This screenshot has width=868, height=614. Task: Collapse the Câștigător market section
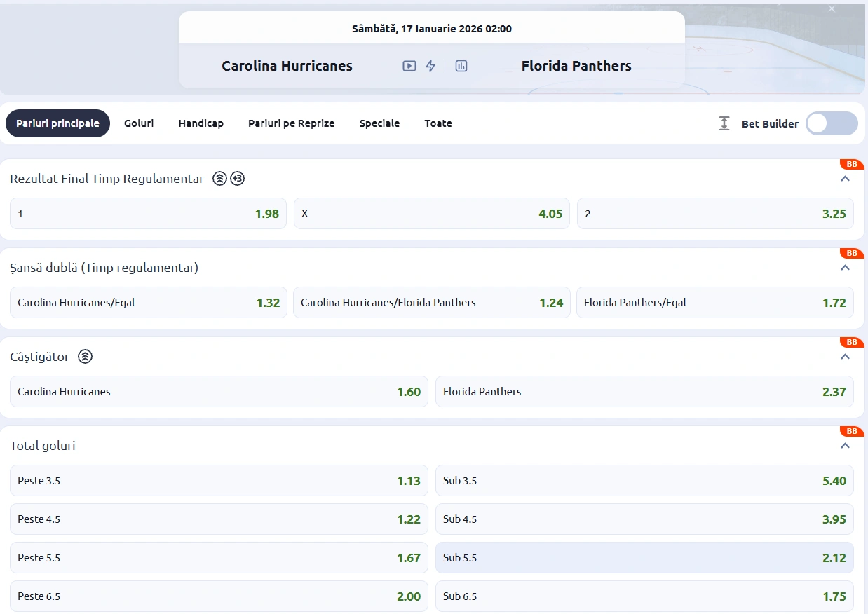(x=845, y=357)
